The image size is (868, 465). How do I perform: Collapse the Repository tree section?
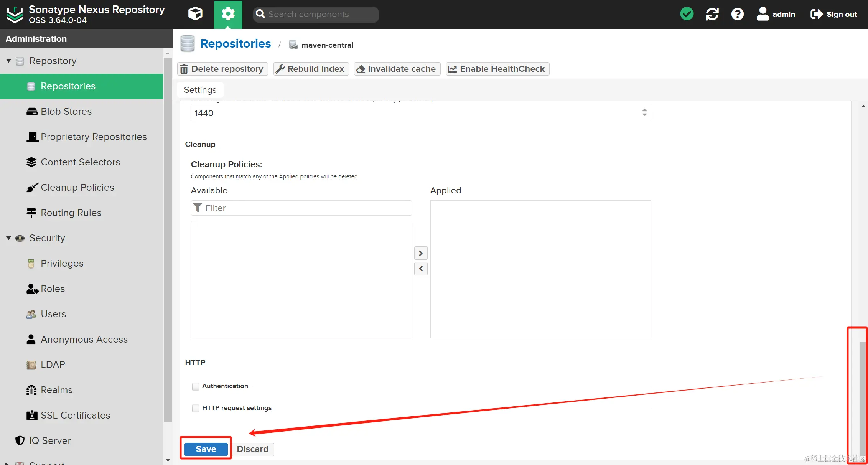pyautogui.click(x=8, y=61)
